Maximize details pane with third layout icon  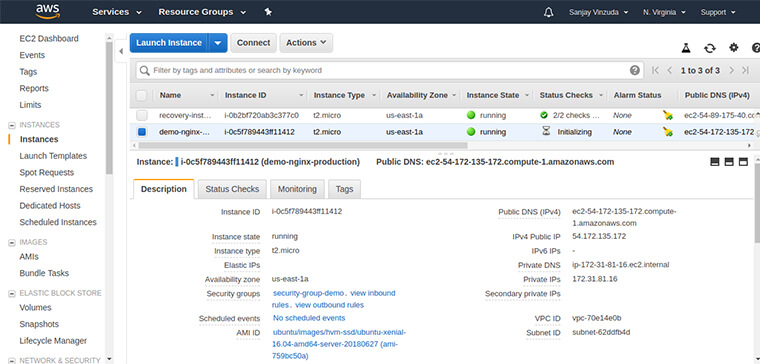744,162
